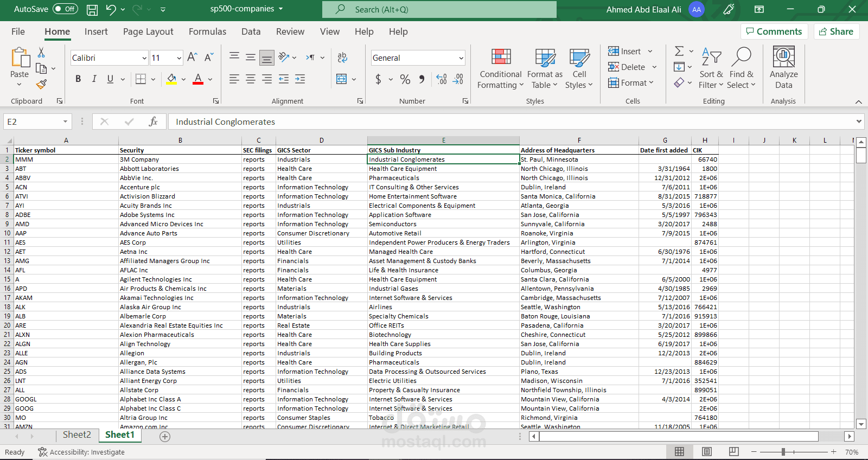868x460 pixels.
Task: Open the Formulas ribbon tab
Action: click(x=207, y=31)
